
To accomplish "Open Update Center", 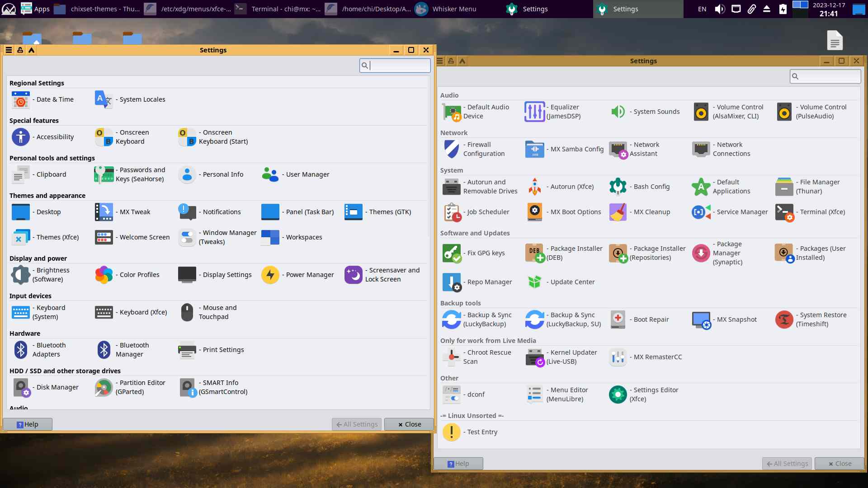I will coord(534,282).
